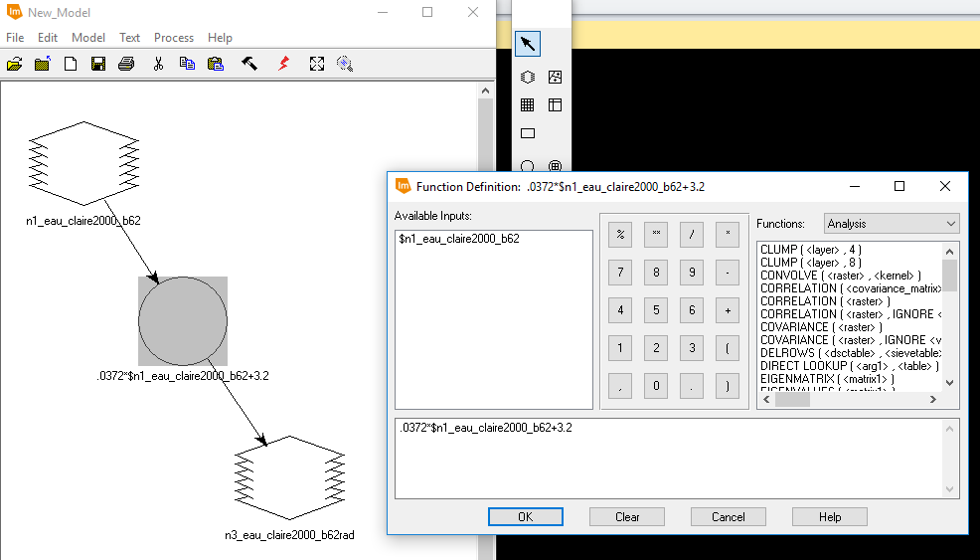Click keypad digit 0
The height and width of the screenshot is (560, 980).
(656, 385)
